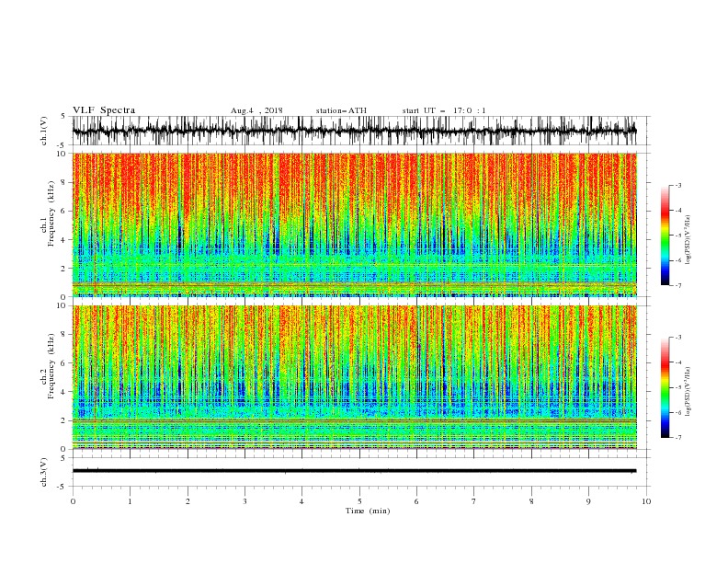The width and height of the screenshot is (728, 563).
Task: Click the "5" tick on ch.1(V) axis
Action: click(x=63, y=117)
